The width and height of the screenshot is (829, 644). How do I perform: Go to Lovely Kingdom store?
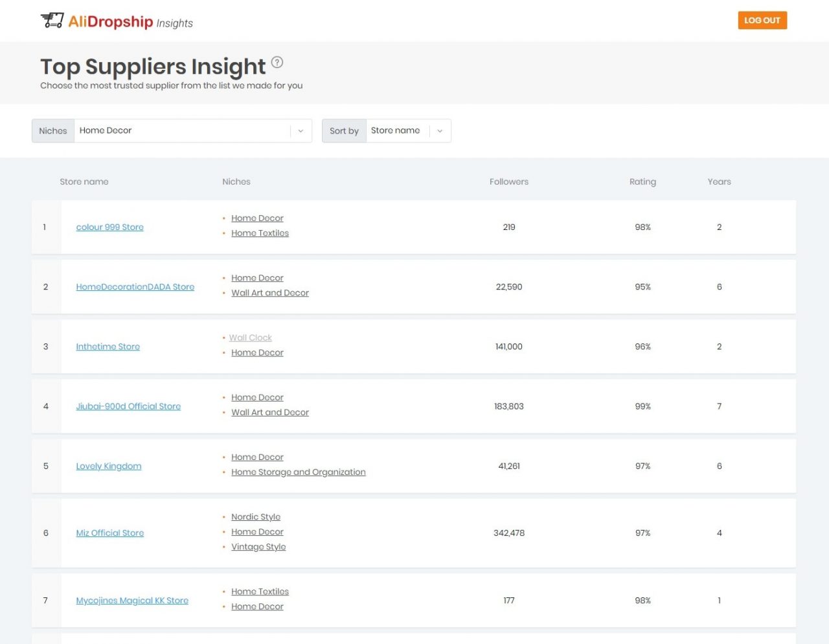click(108, 466)
